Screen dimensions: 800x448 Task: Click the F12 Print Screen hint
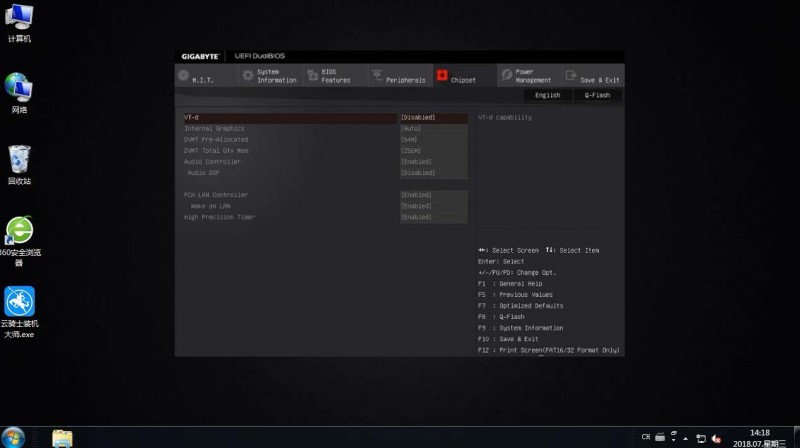tap(548, 350)
